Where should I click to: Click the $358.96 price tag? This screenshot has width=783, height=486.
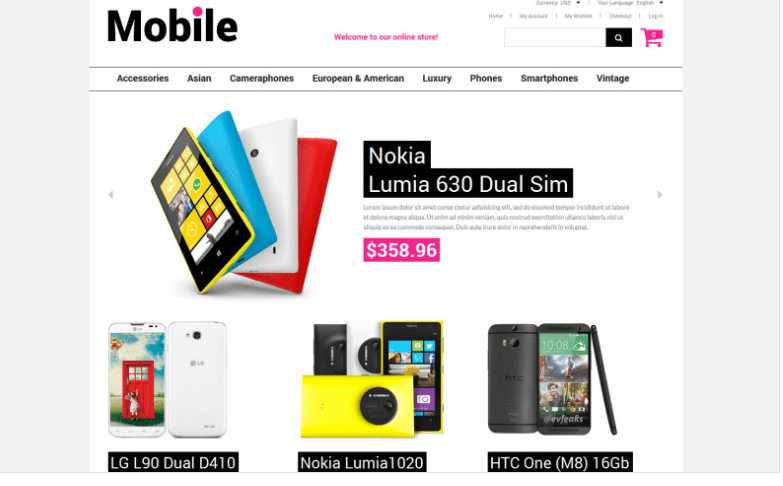coord(401,250)
